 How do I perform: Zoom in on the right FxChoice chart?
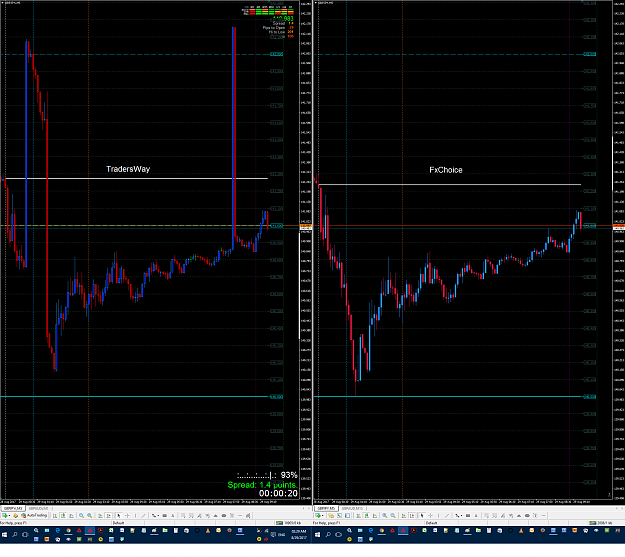point(385,516)
